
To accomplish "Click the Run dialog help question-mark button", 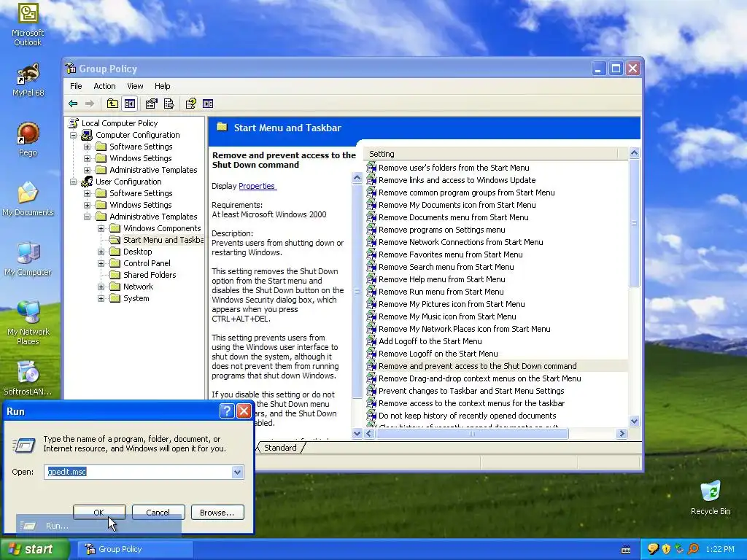I will [227, 411].
